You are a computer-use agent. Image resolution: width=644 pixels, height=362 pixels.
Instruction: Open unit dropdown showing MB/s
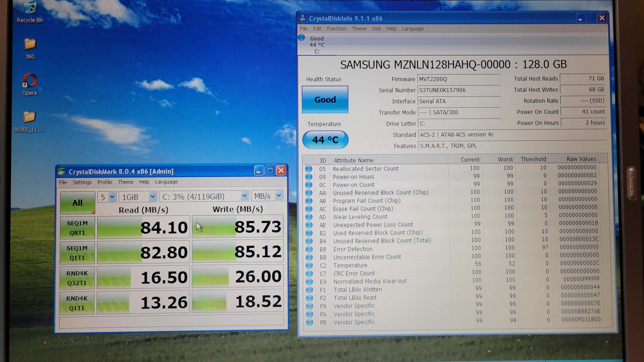(x=267, y=196)
